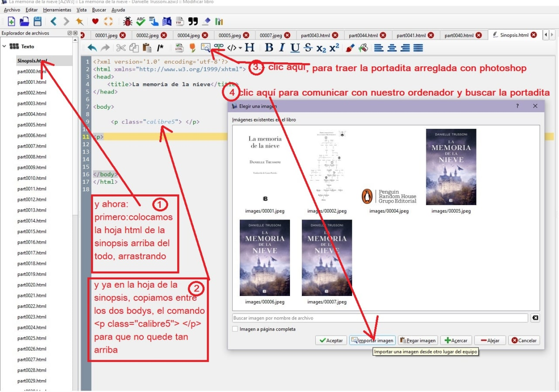Click the insert image icon in editor toolbar

205,48
